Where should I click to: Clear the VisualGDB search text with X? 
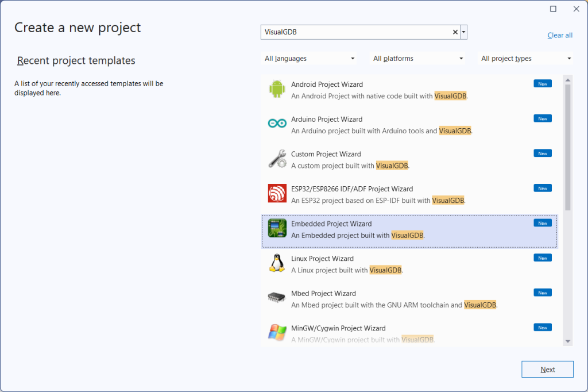pyautogui.click(x=455, y=32)
